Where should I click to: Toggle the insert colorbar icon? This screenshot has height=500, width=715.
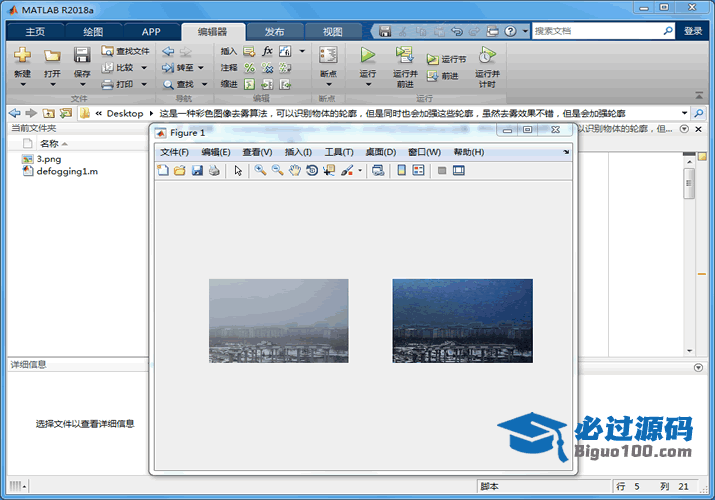(x=400, y=171)
